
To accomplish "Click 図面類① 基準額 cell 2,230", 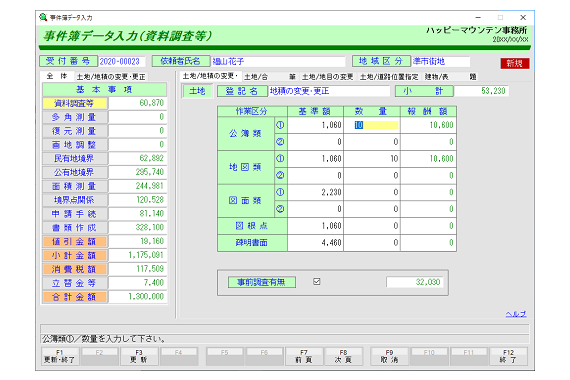I will tap(315, 192).
